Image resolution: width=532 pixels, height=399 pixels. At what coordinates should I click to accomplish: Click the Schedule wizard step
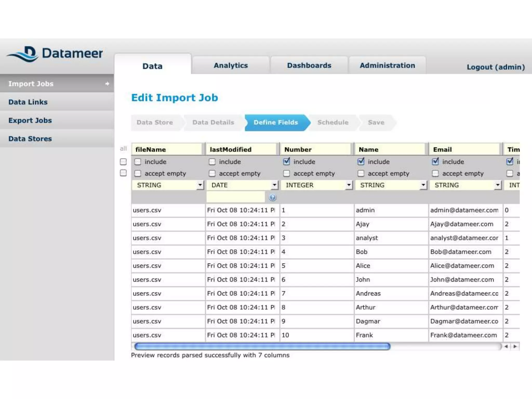(x=333, y=122)
